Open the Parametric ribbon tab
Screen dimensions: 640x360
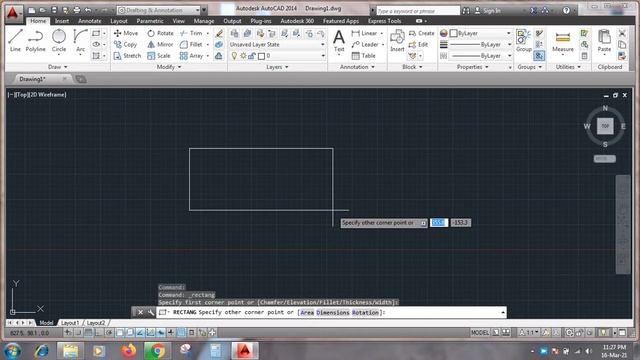tap(150, 21)
